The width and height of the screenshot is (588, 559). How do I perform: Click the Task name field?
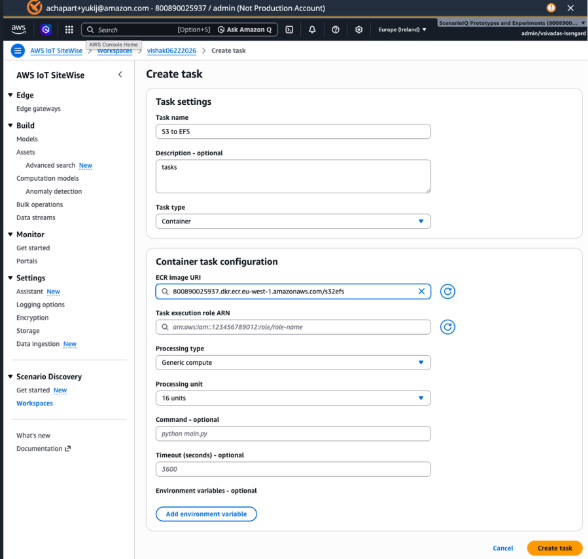point(293,132)
